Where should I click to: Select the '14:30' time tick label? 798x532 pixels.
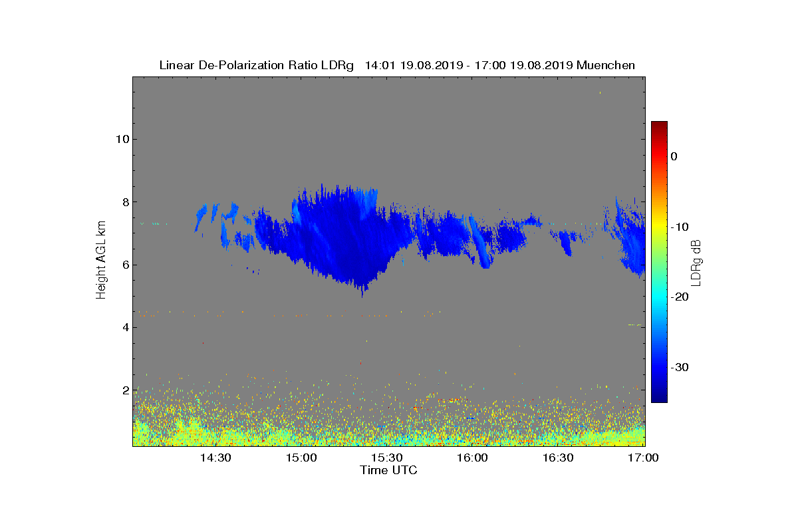(x=215, y=458)
